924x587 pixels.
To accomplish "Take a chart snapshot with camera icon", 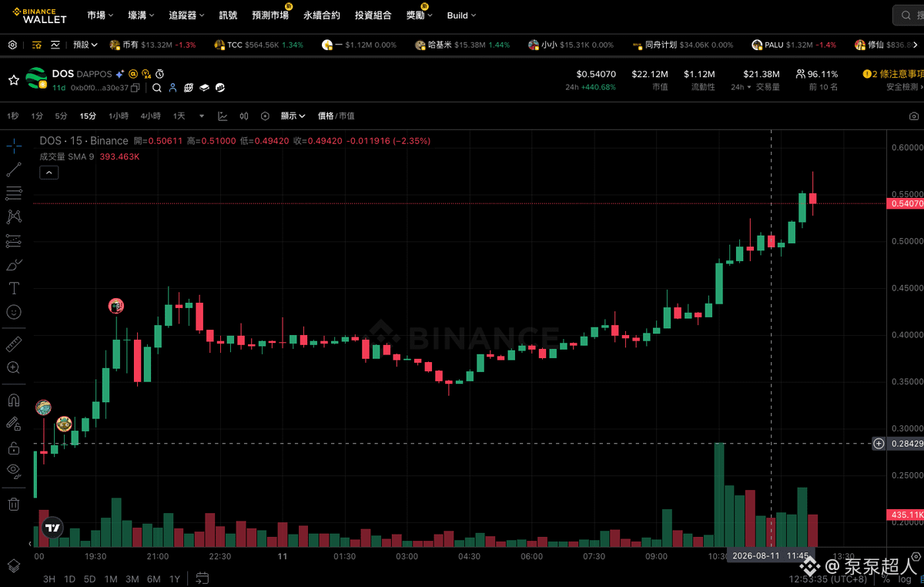I will click(913, 116).
